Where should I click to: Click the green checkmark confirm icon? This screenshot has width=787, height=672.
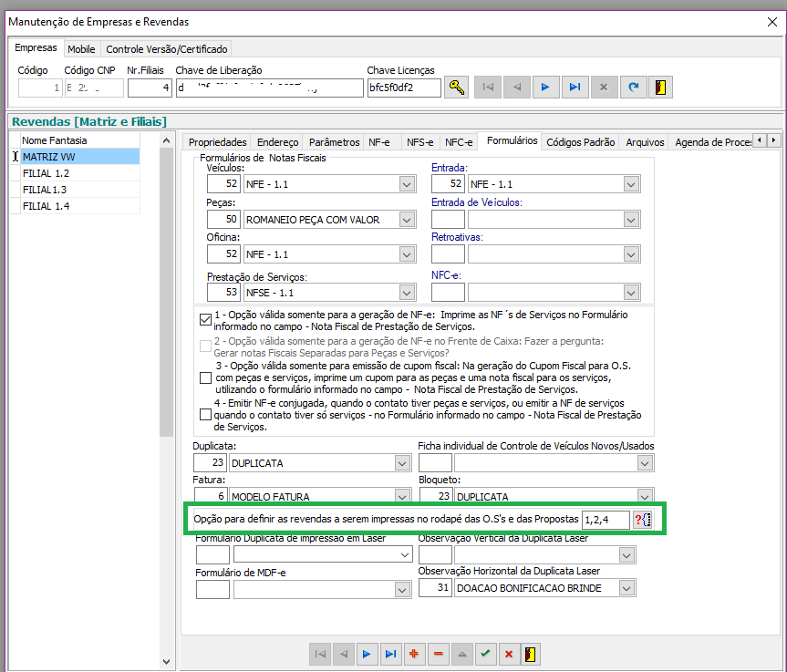click(485, 654)
